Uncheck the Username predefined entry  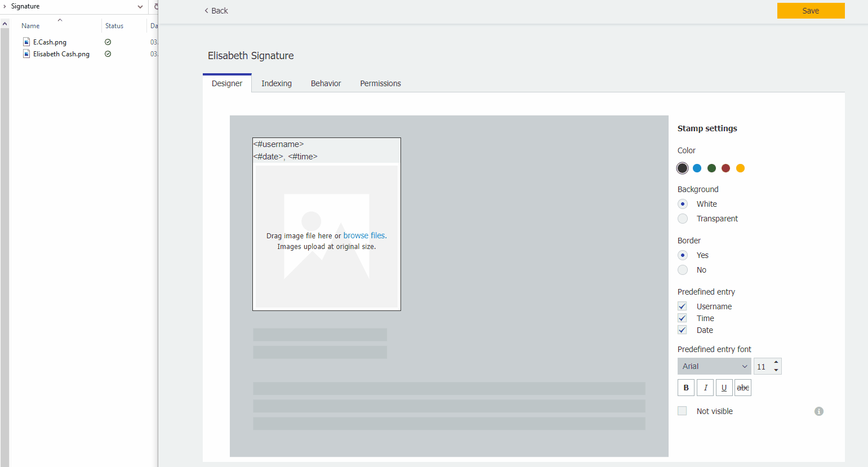pyautogui.click(x=682, y=306)
